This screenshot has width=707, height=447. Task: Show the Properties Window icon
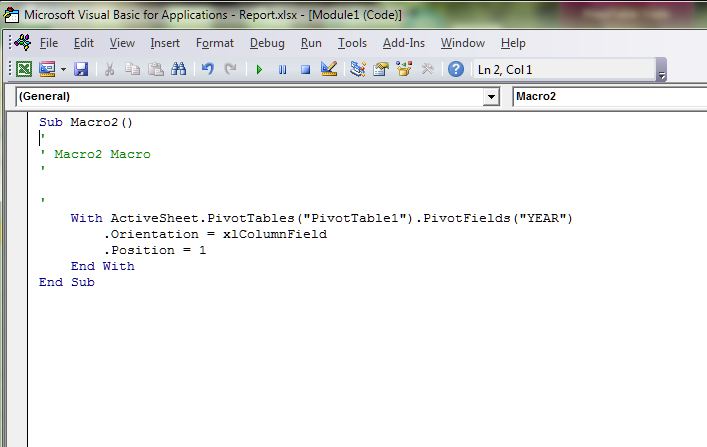point(380,69)
